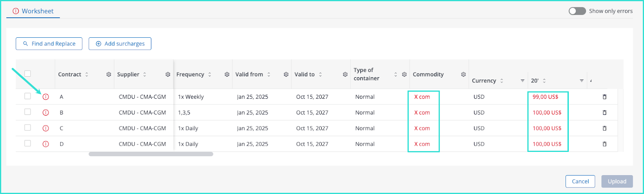Click the error icon on row C

[x=45, y=128]
